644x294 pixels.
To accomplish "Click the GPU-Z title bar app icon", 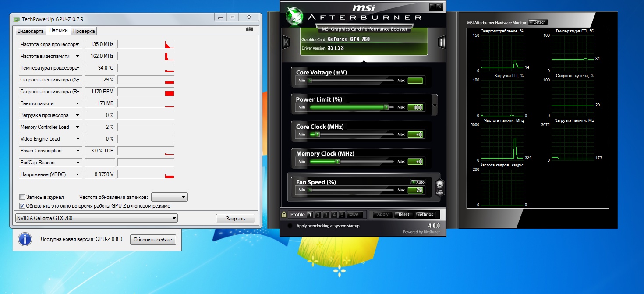I will (16, 19).
